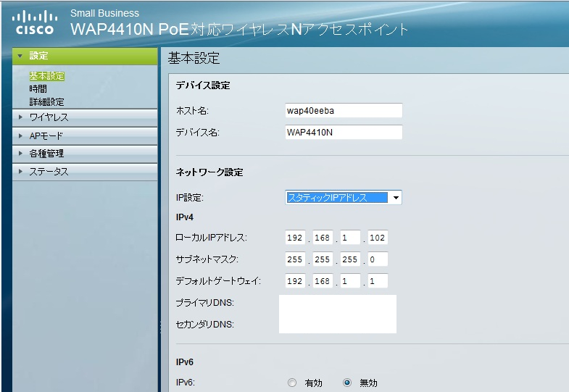This screenshot has width=569, height=392.
Task: Click third octet of デフォルトゲートウェイ
Action: click(x=350, y=280)
